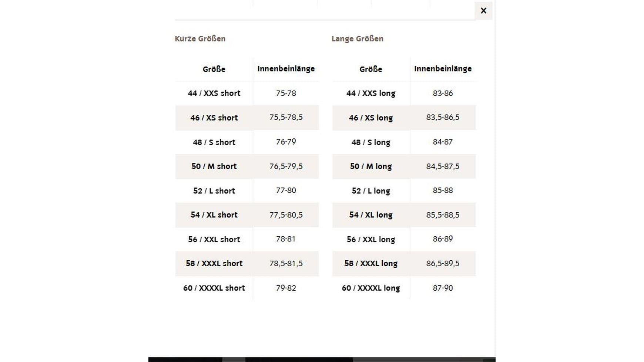Choose the 50 / M short row
Image resolution: width=644 pixels, height=362 pixels.
[214, 166]
